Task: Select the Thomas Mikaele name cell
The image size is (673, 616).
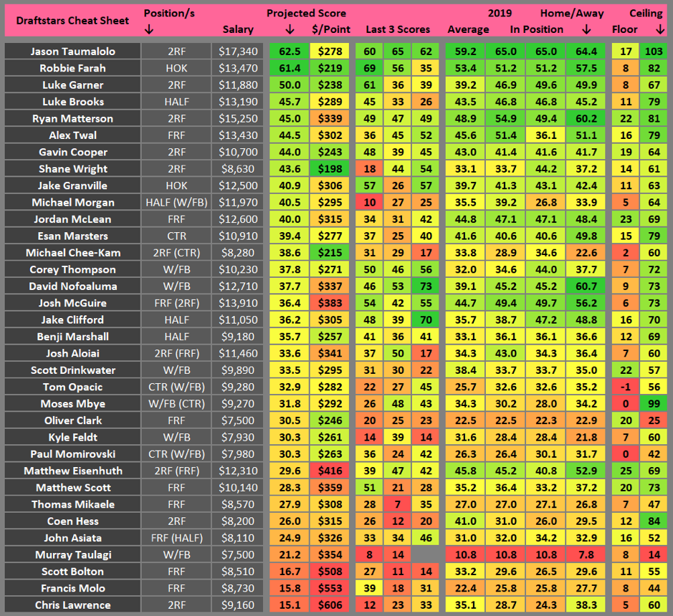Action: [x=72, y=504]
